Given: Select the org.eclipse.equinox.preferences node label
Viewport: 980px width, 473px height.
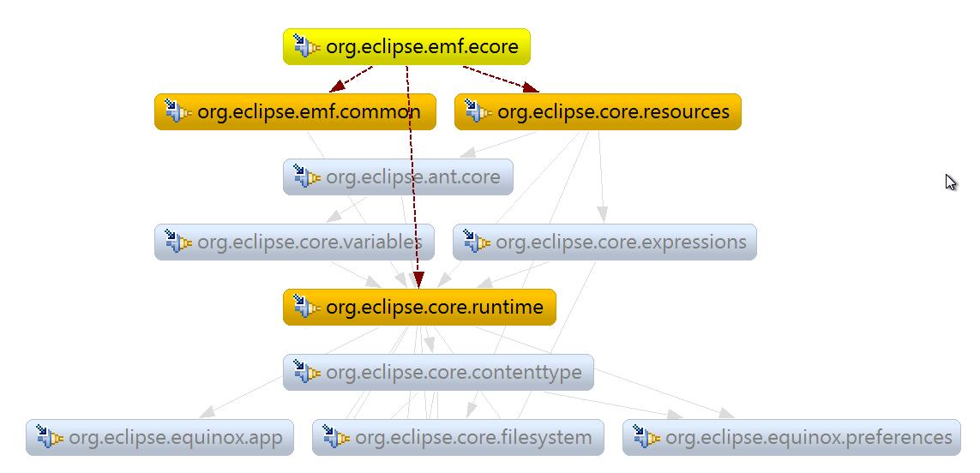Looking at the screenshot, I should click(x=809, y=438).
